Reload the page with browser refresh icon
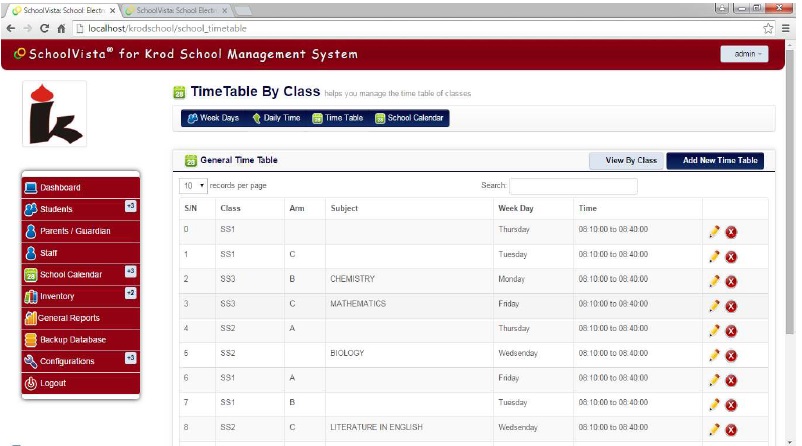 [43, 29]
